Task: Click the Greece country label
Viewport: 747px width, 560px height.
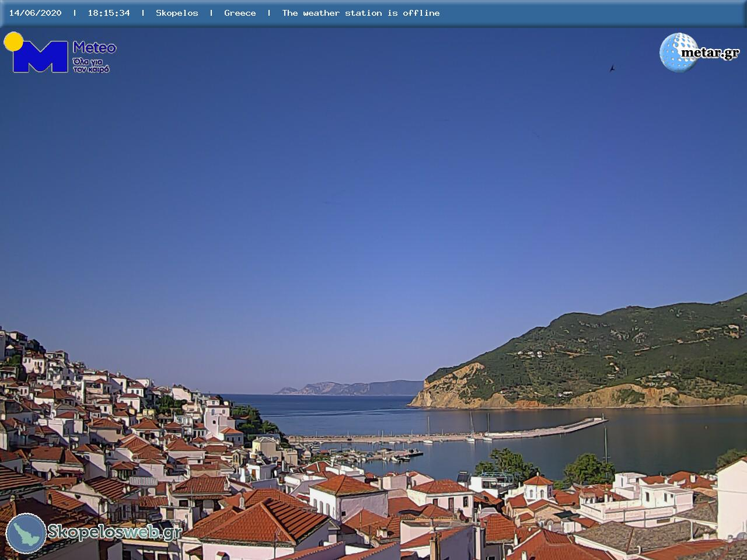Action: pos(240,13)
